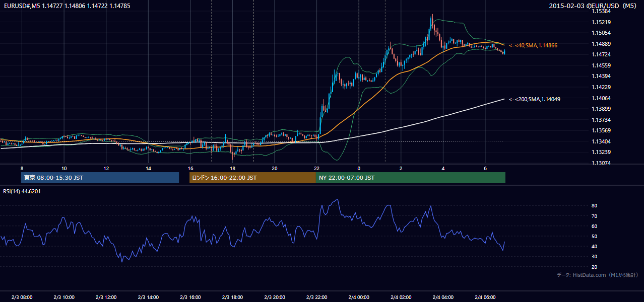Click the 2/3 12:00 time axis label

click(x=106, y=297)
